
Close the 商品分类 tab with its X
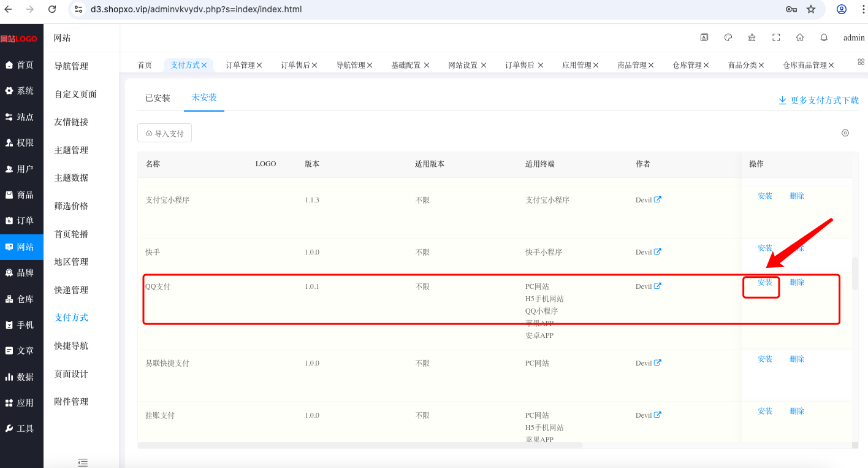tap(761, 65)
